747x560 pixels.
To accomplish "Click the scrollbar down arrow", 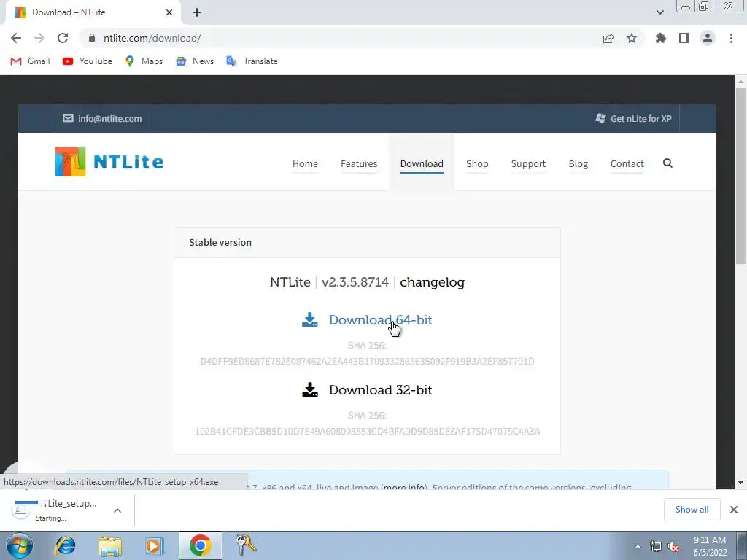I will (740, 483).
